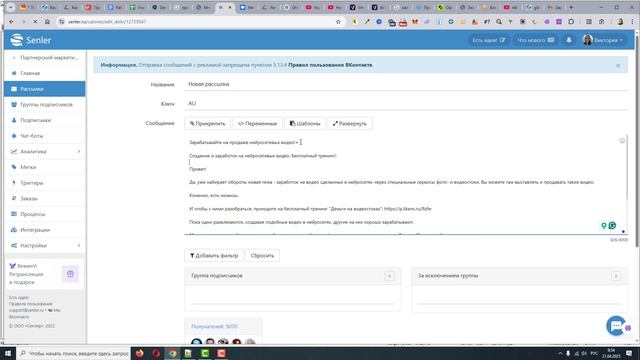
Task: Expand the Аналитика submenu
Action: coord(45,151)
